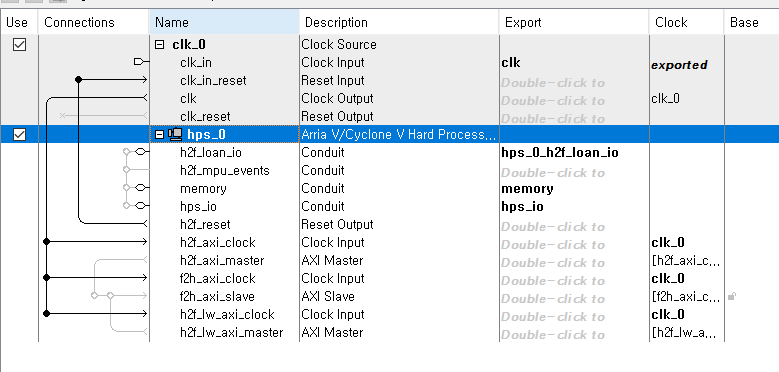Click the Description column header
This screenshot has height=372, width=779.
[399, 22]
